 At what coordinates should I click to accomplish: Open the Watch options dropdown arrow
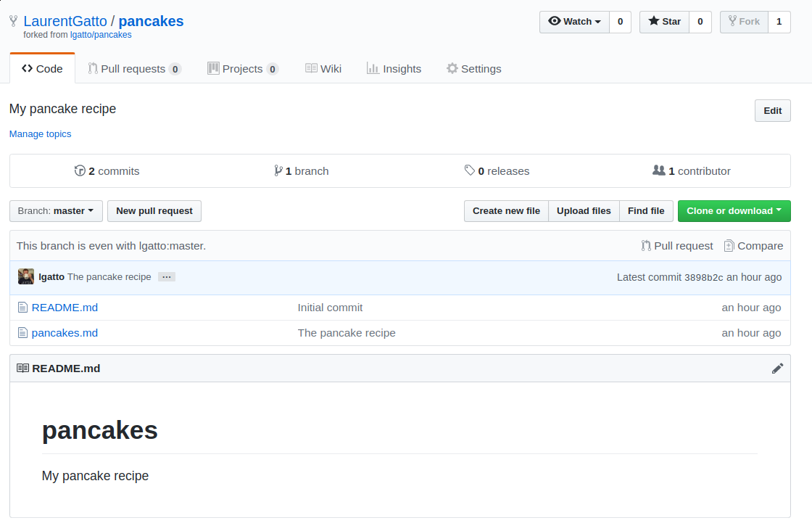[600, 22]
